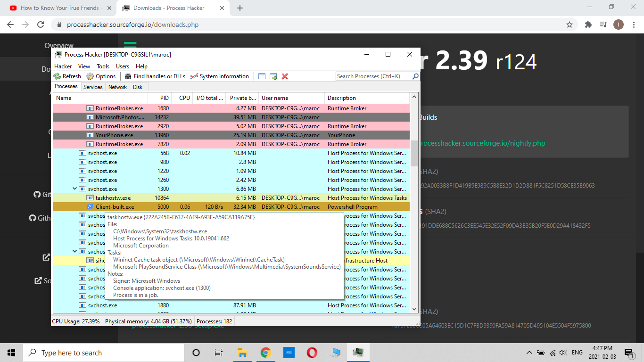644x362 pixels.
Task: Open Options with the gear icon
Action: (101, 76)
